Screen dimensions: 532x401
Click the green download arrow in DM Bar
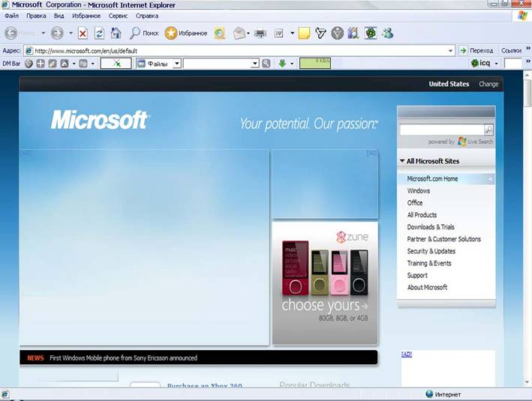282,64
